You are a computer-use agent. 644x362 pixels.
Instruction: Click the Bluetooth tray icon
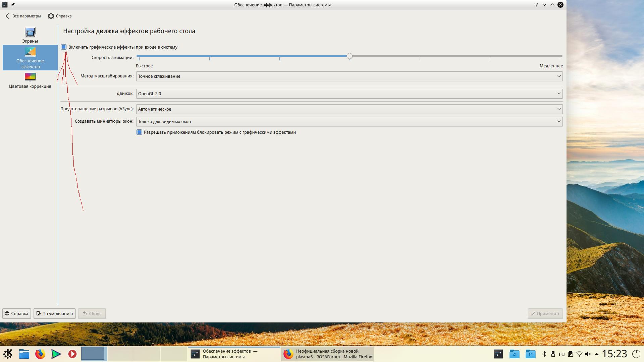pyautogui.click(x=544, y=354)
